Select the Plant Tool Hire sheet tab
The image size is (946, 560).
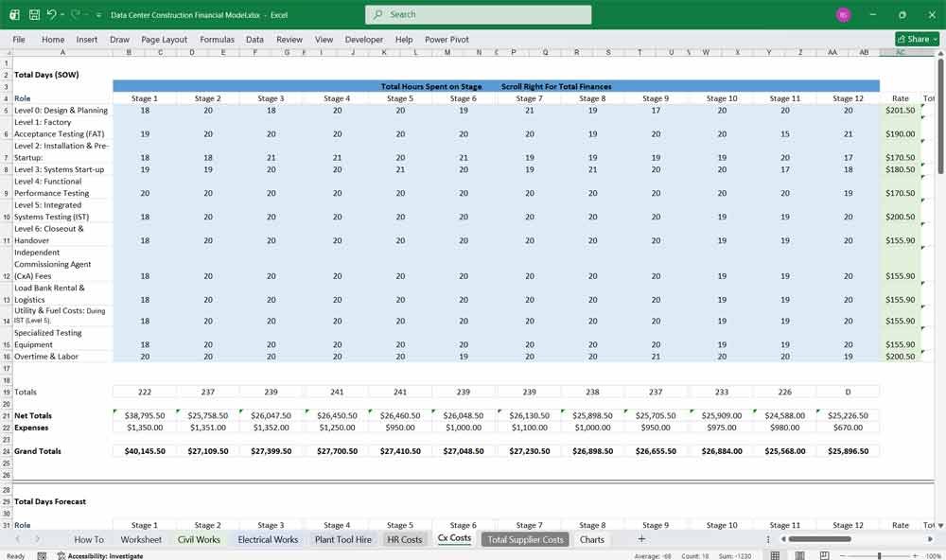point(342,539)
